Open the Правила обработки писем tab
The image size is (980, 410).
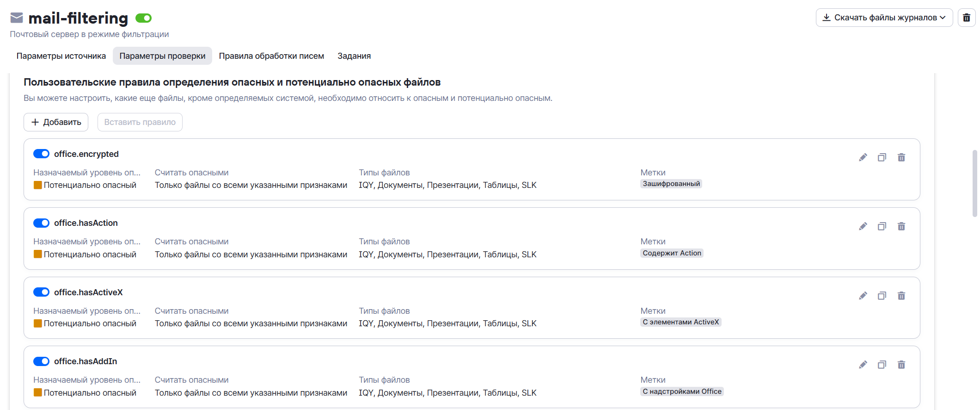click(x=271, y=56)
